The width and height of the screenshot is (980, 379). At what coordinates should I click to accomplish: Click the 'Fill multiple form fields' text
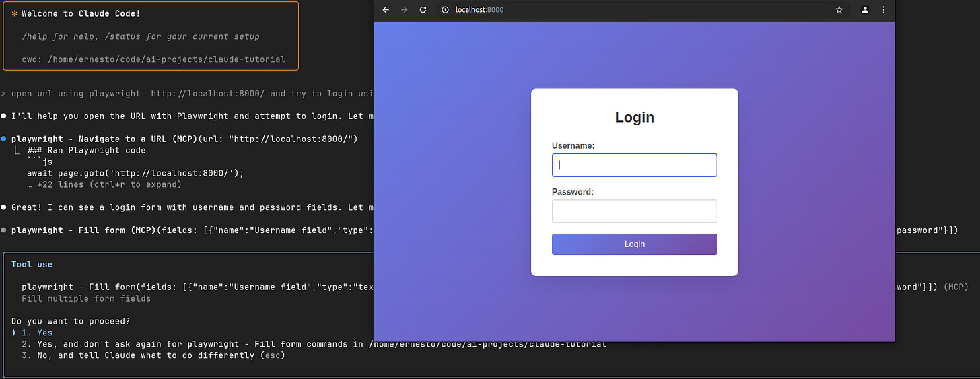tap(86, 298)
